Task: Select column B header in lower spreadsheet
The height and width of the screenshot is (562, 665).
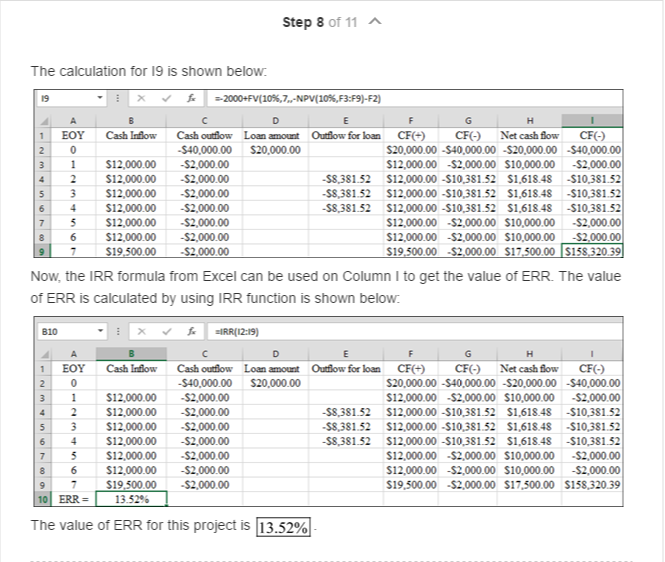Action: pos(131,354)
